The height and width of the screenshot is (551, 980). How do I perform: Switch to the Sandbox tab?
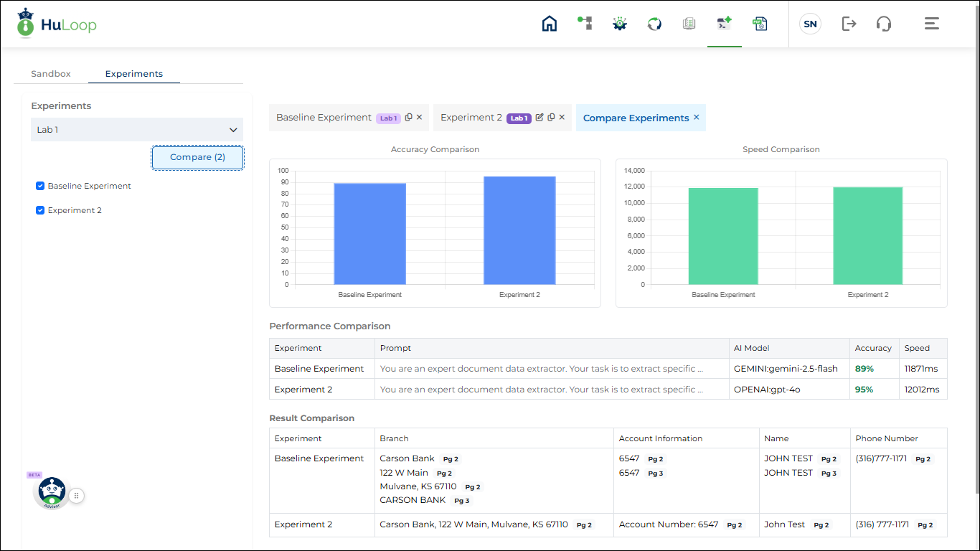51,74
